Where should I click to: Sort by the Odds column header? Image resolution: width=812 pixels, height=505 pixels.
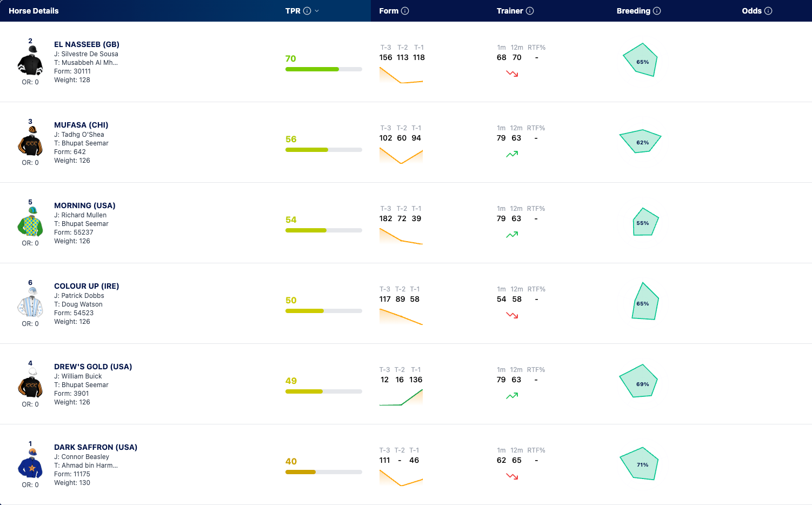pyautogui.click(x=751, y=11)
